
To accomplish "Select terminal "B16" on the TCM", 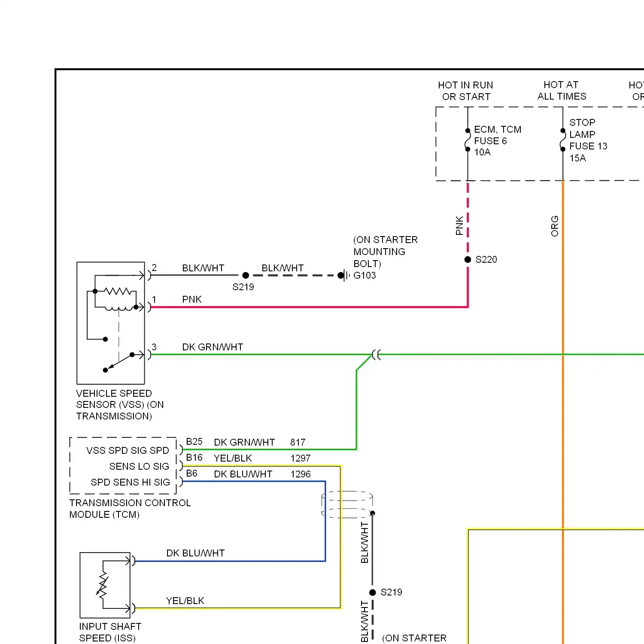I will point(194,458).
